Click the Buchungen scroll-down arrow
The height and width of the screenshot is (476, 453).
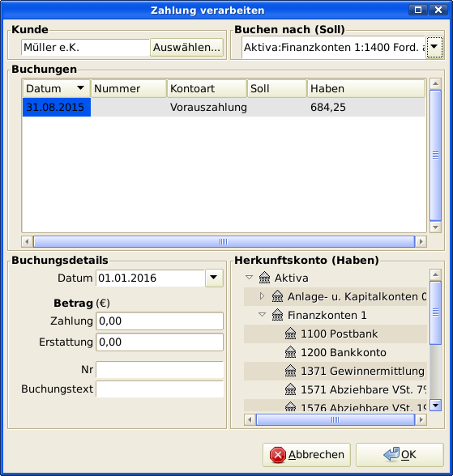(x=435, y=227)
